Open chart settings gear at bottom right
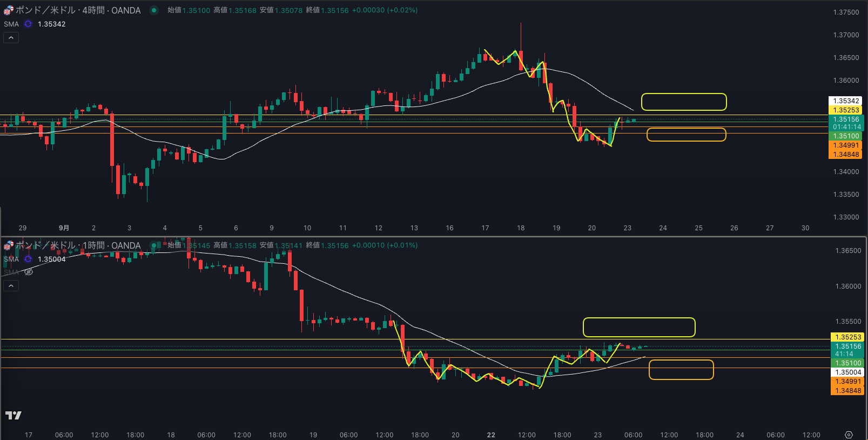Viewport: 868px width, 440px height. click(849, 435)
